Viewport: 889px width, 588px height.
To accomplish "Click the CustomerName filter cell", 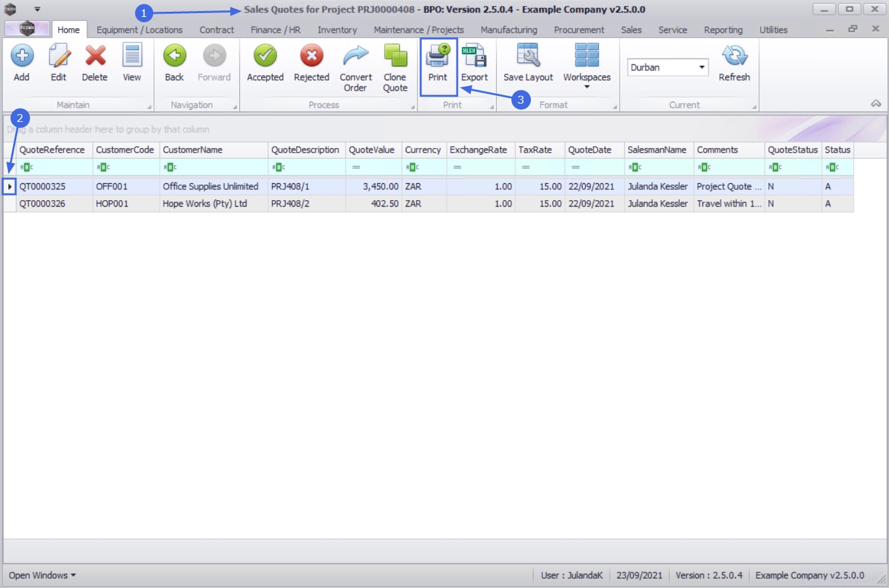I will (214, 168).
